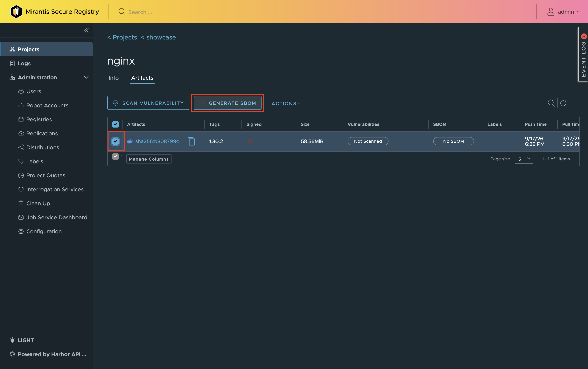
Task: Click the docker whale icon beside sha256 digest
Action: [130, 141]
